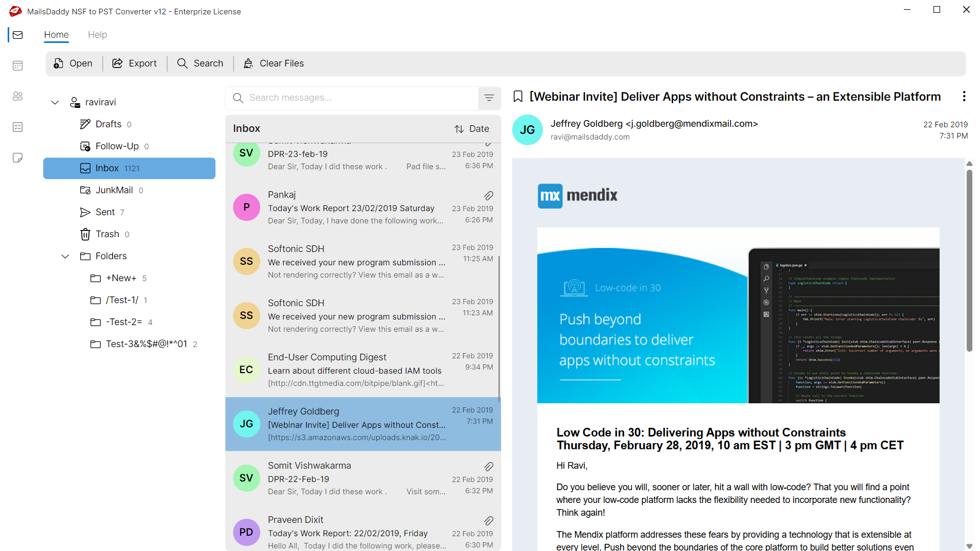Open the Notes sidebar icon
The height and width of the screenshot is (551, 980).
click(18, 157)
